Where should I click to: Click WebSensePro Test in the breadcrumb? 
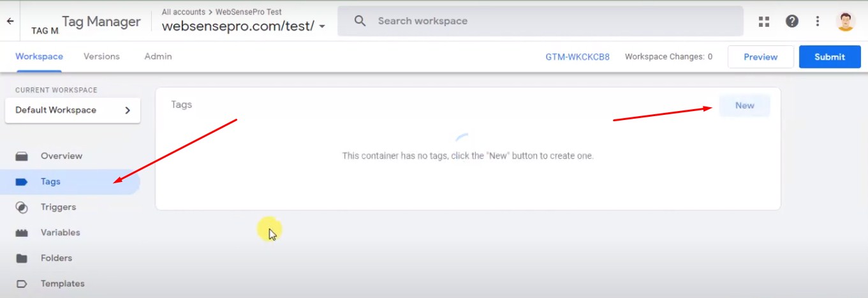pos(247,12)
